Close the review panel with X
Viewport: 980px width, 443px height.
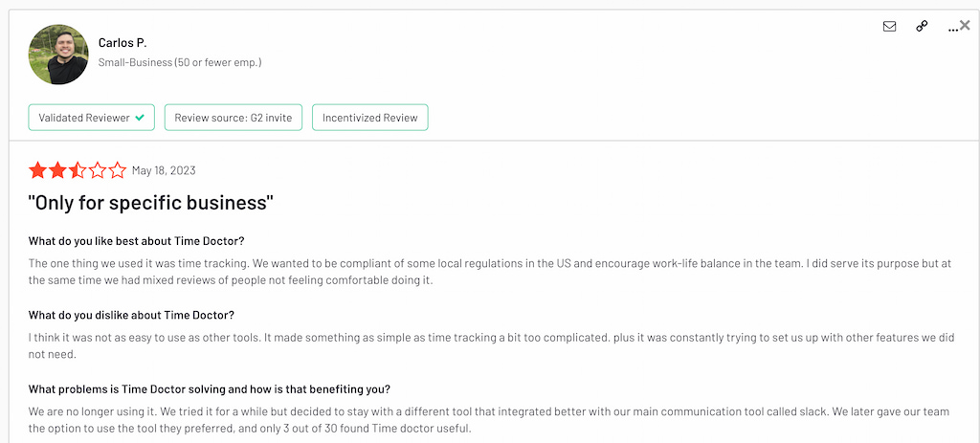pos(965,26)
